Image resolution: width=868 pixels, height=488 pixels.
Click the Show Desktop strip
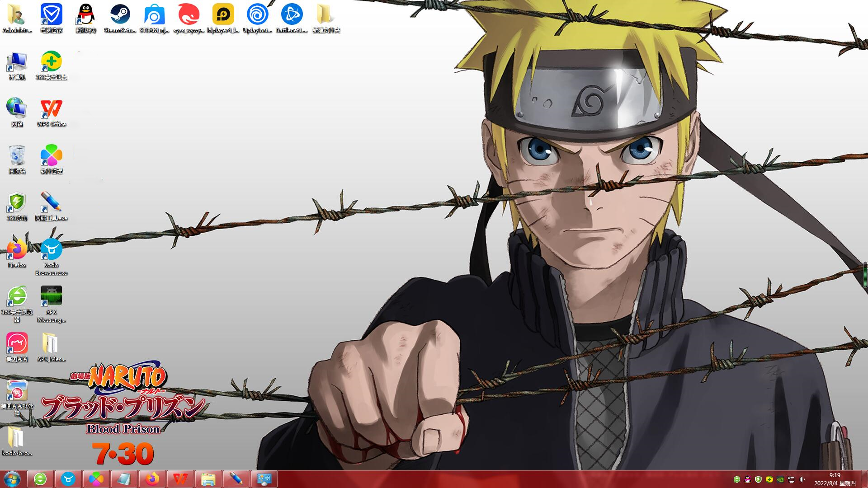865,479
